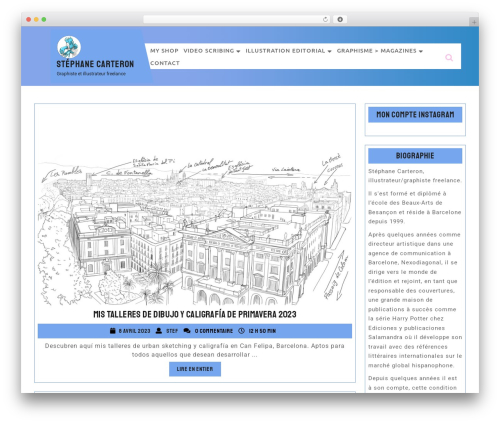The image size is (500, 423).
Task: Click the Mon compte Instagram widget heading
Action: 415,115
